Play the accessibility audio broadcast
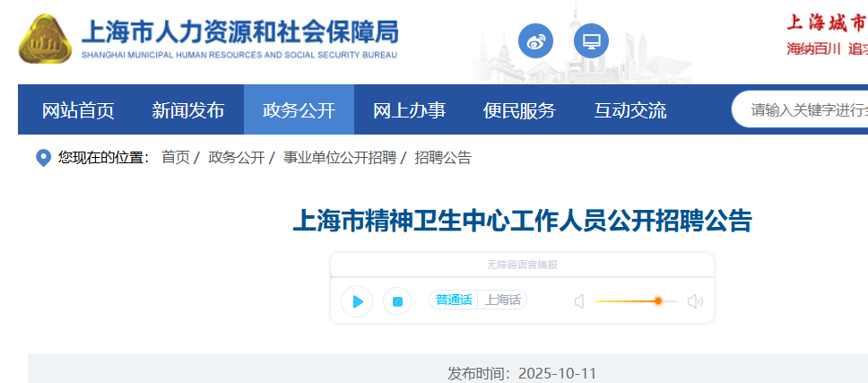Viewport: 868px width, 383px height. pyautogui.click(x=357, y=301)
